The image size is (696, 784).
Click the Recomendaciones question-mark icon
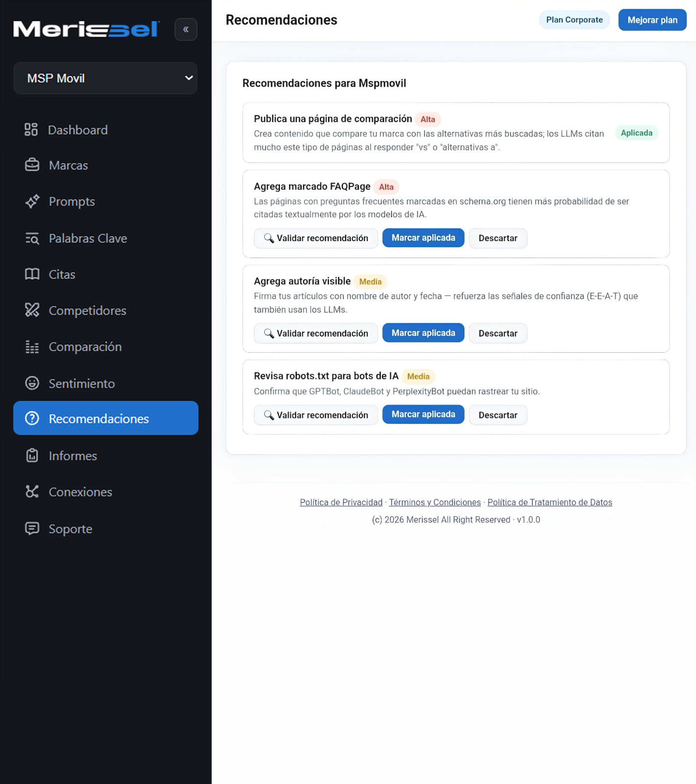[x=32, y=418]
